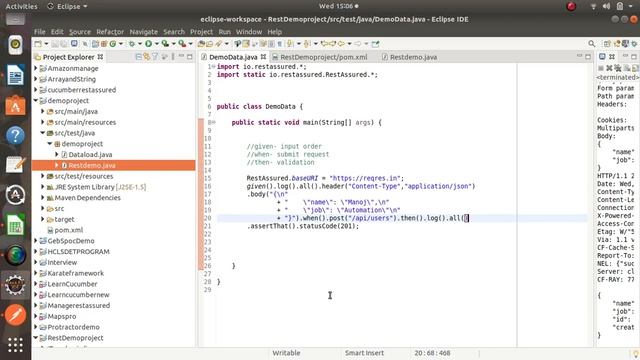Screen dimensions: 640x360
Task: Open the Run button dropdown arrow
Action: (x=156, y=44)
